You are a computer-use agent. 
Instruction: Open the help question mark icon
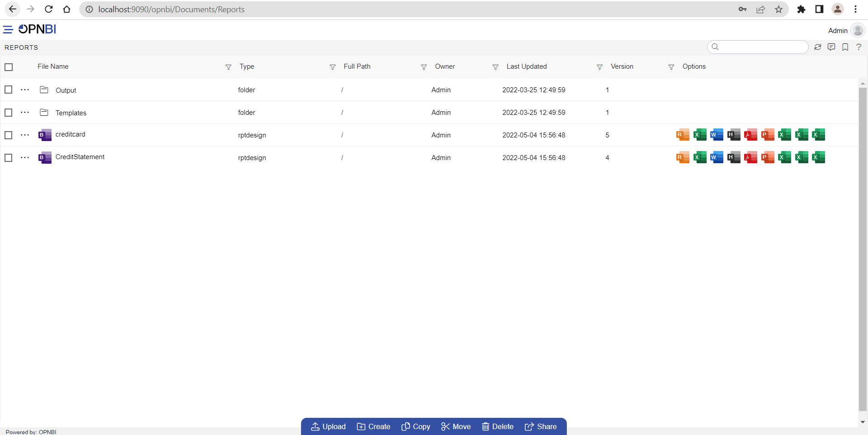pyautogui.click(x=859, y=47)
